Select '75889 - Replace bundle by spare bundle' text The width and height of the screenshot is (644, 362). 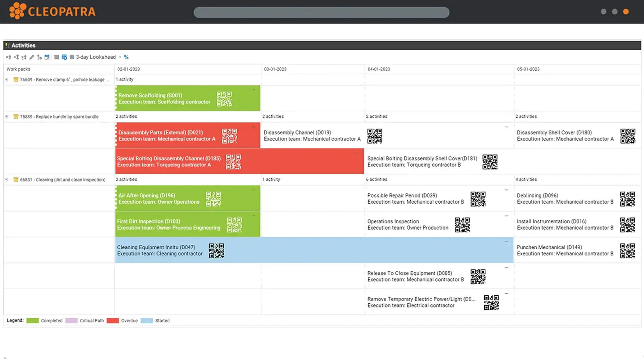(59, 117)
